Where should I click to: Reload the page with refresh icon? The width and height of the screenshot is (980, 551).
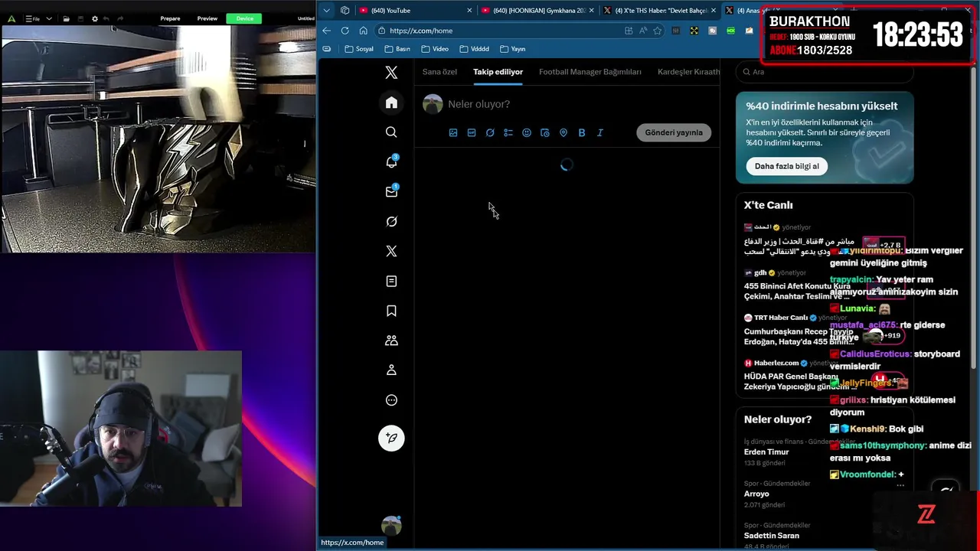point(345,31)
